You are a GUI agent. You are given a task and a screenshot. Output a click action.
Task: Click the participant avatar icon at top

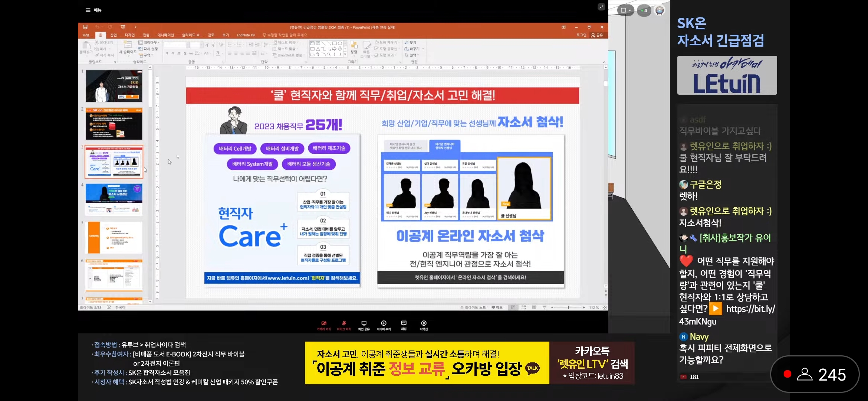tap(660, 10)
